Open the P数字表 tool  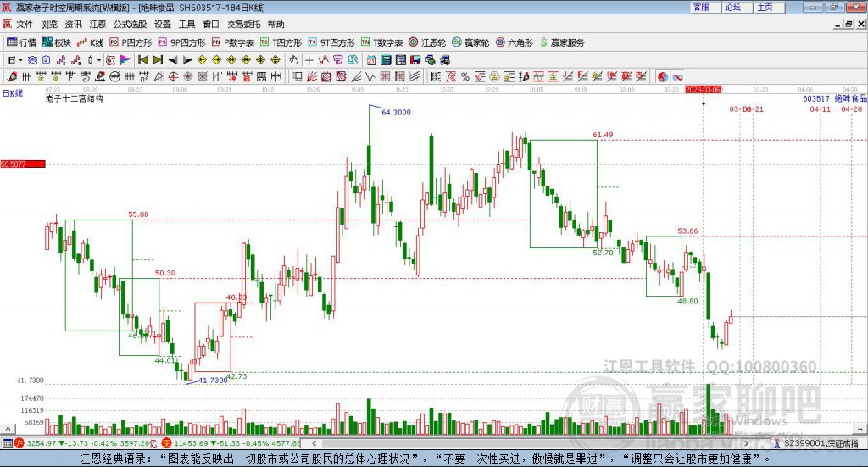(x=233, y=42)
